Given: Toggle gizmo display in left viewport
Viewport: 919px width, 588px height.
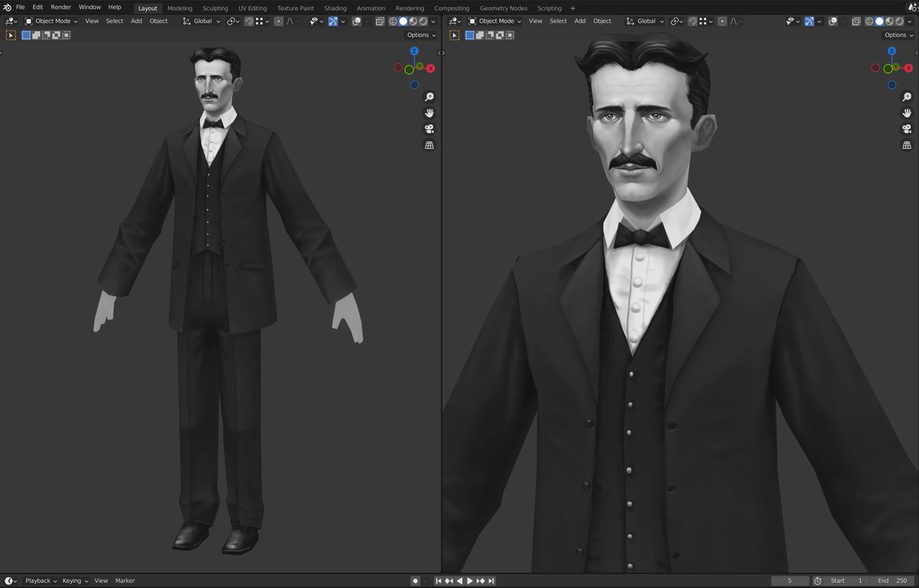Looking at the screenshot, I should (333, 21).
